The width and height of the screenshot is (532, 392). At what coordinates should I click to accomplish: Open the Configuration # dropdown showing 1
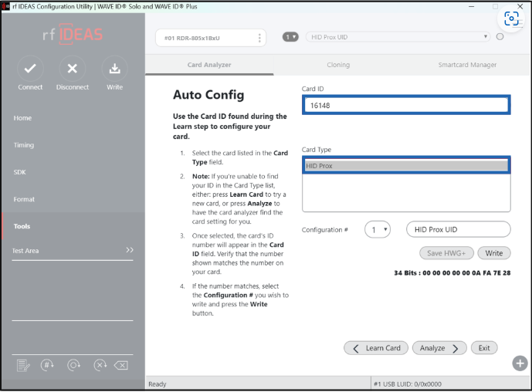click(378, 230)
